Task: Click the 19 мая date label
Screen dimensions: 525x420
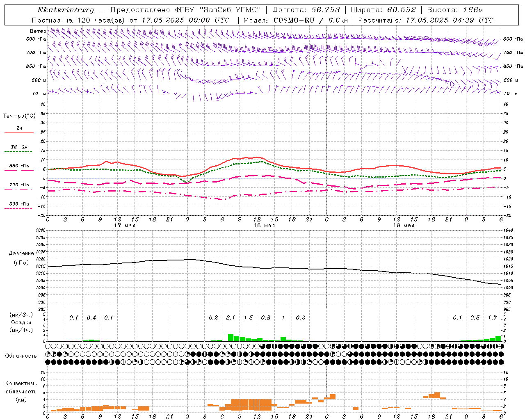Action: coord(404,226)
